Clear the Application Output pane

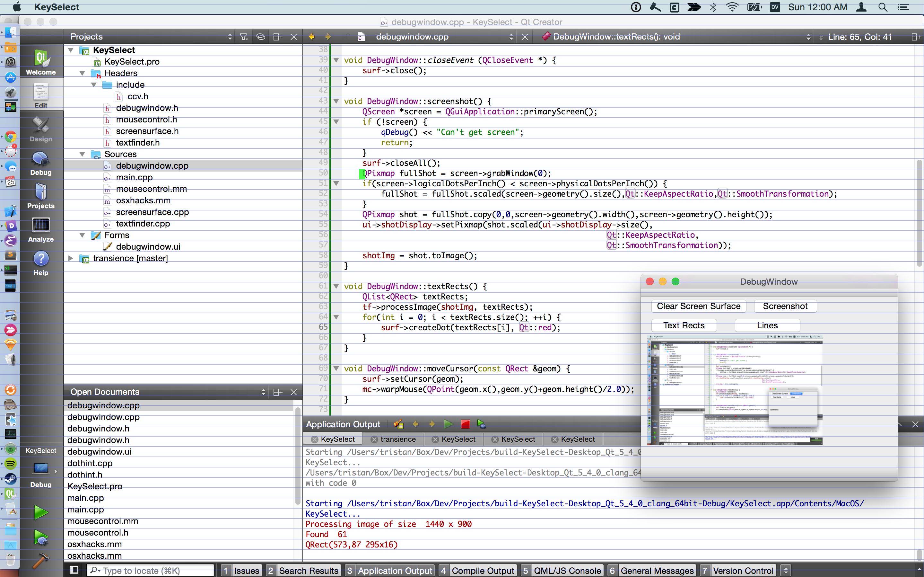399,424
